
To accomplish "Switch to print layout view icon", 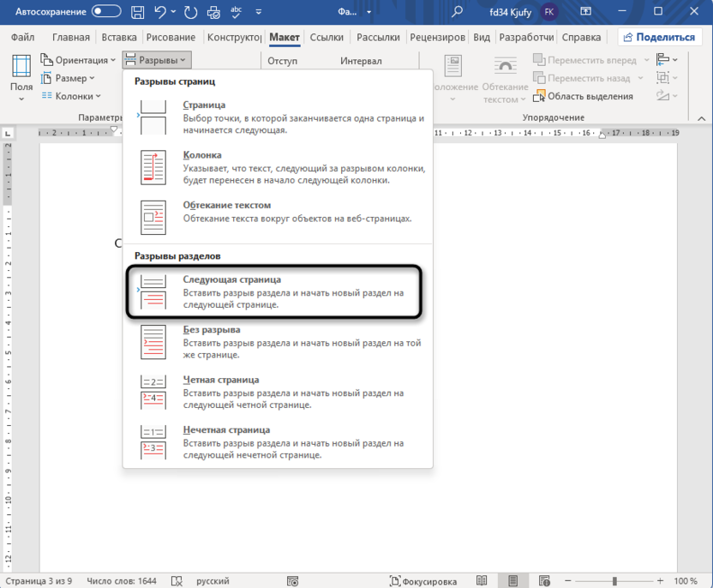I will (513, 580).
